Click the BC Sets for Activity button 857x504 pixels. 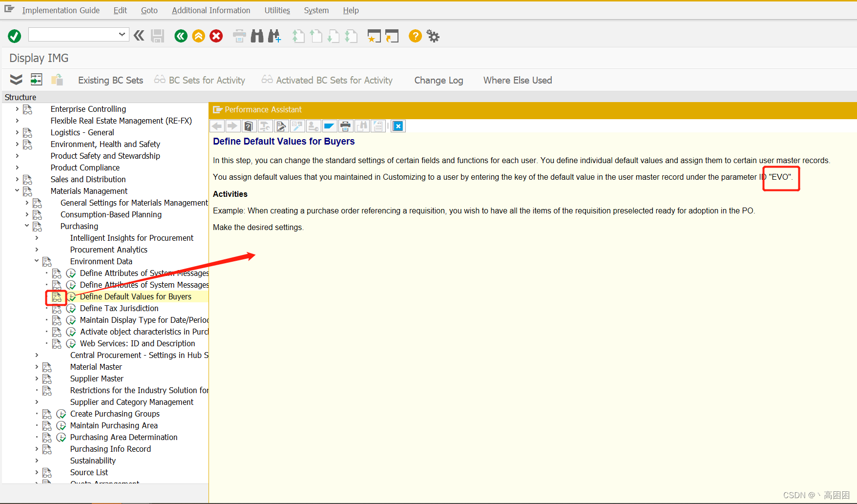tap(200, 80)
